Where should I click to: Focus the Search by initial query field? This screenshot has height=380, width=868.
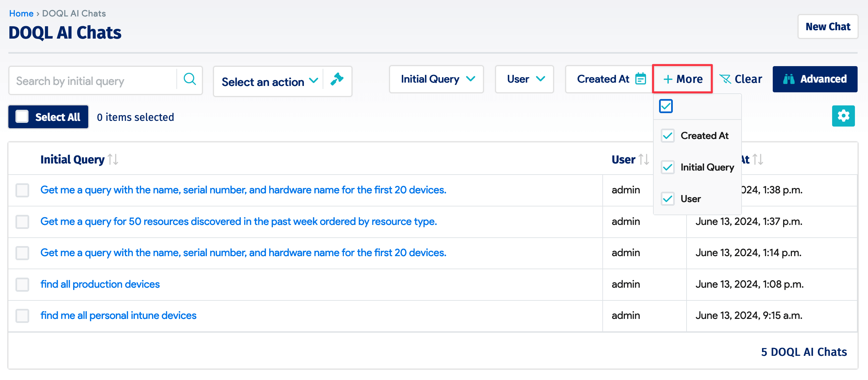[x=93, y=81]
